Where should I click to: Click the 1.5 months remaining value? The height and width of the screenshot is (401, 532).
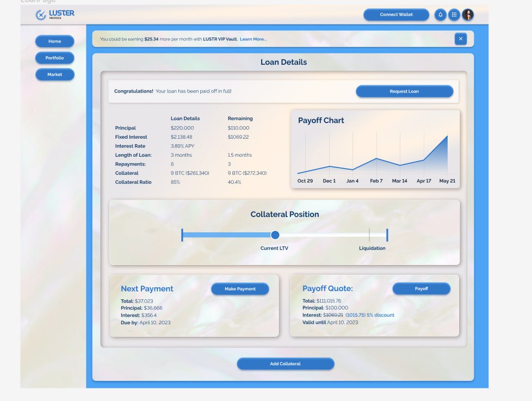tap(240, 155)
